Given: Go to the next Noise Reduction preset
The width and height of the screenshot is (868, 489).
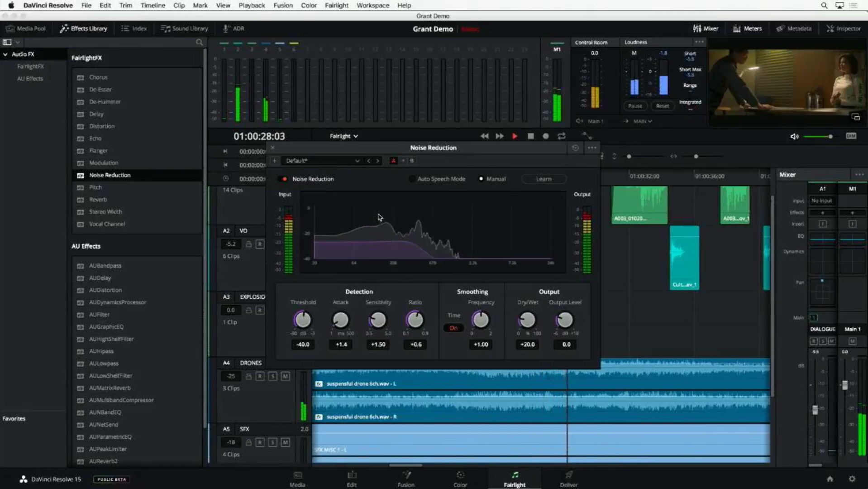Looking at the screenshot, I should [x=377, y=161].
